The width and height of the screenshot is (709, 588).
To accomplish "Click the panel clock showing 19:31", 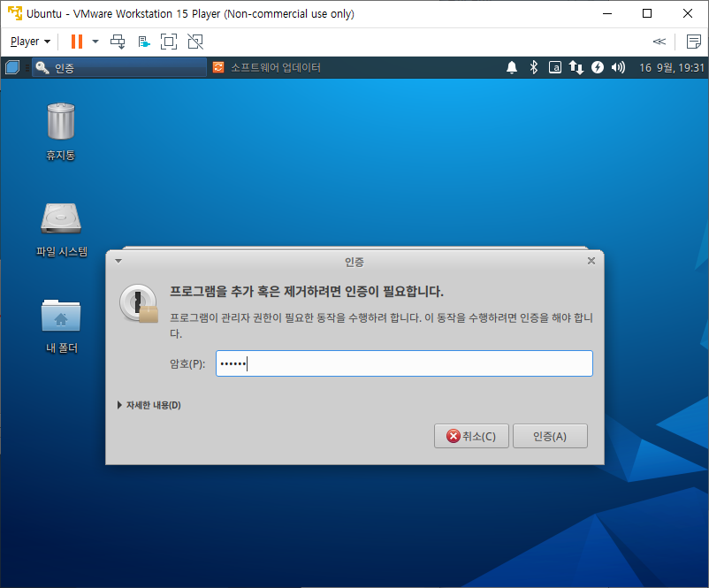I will pos(672,68).
